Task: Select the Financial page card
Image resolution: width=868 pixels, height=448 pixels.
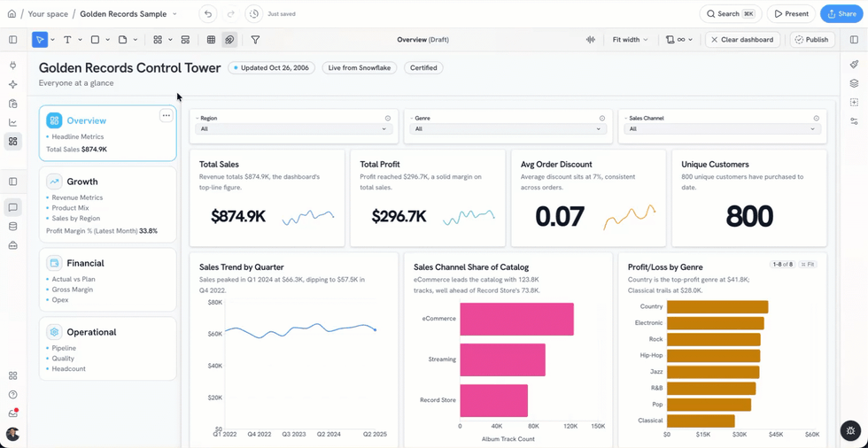Action: 108,279
